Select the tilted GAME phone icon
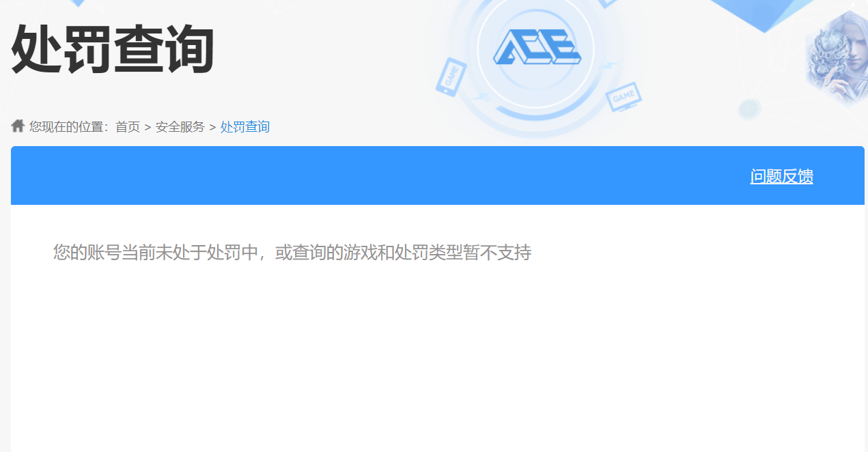The image size is (868, 452). (x=451, y=77)
